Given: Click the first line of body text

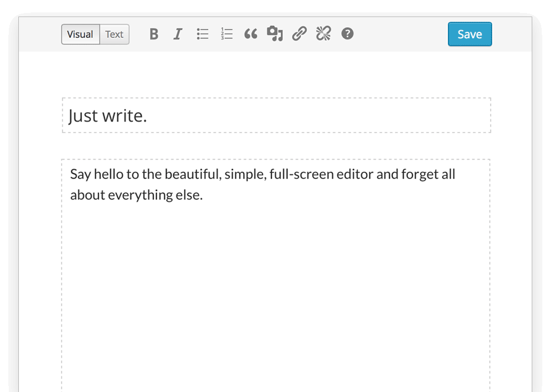Looking at the screenshot, I should pos(263,174).
